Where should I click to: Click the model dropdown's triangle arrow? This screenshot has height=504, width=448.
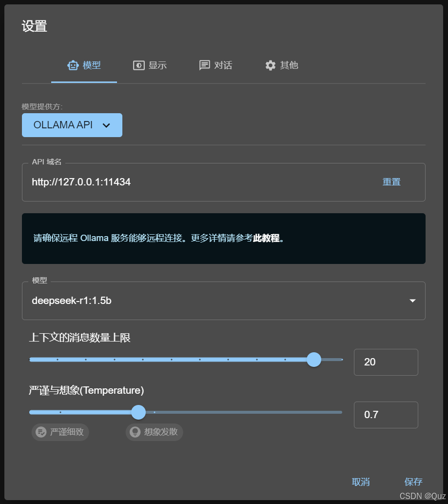coord(413,301)
